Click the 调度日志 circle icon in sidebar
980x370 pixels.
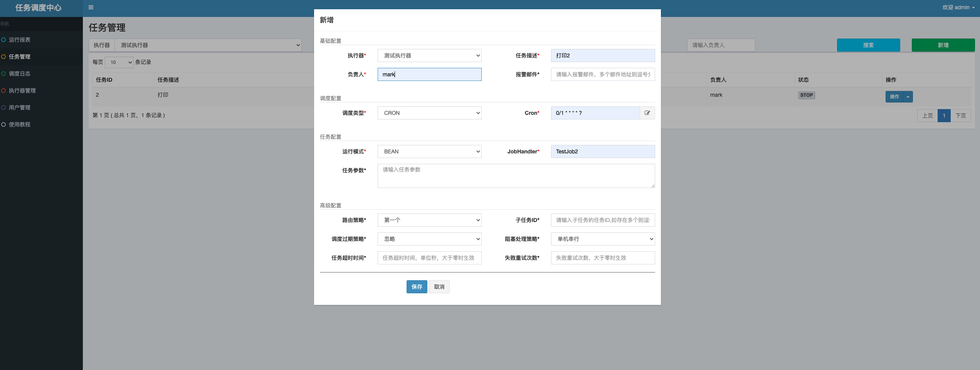pos(3,74)
